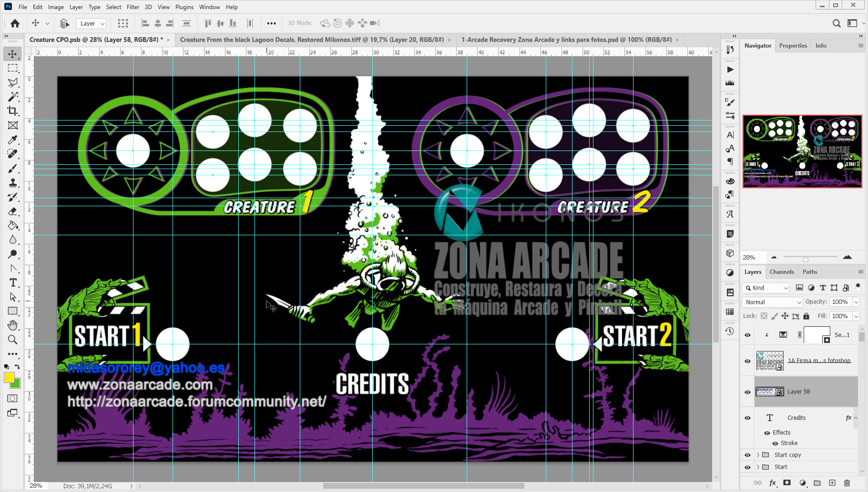The height and width of the screenshot is (492, 868).
Task: Hide the '1A Firma m...s fotoshop' layer
Action: click(747, 361)
